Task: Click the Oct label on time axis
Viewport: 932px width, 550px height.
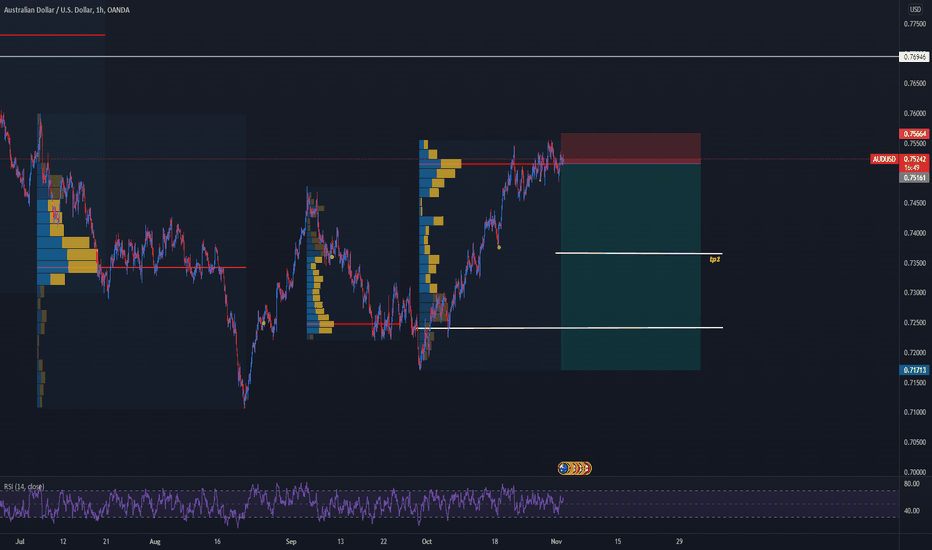Action: [x=426, y=542]
